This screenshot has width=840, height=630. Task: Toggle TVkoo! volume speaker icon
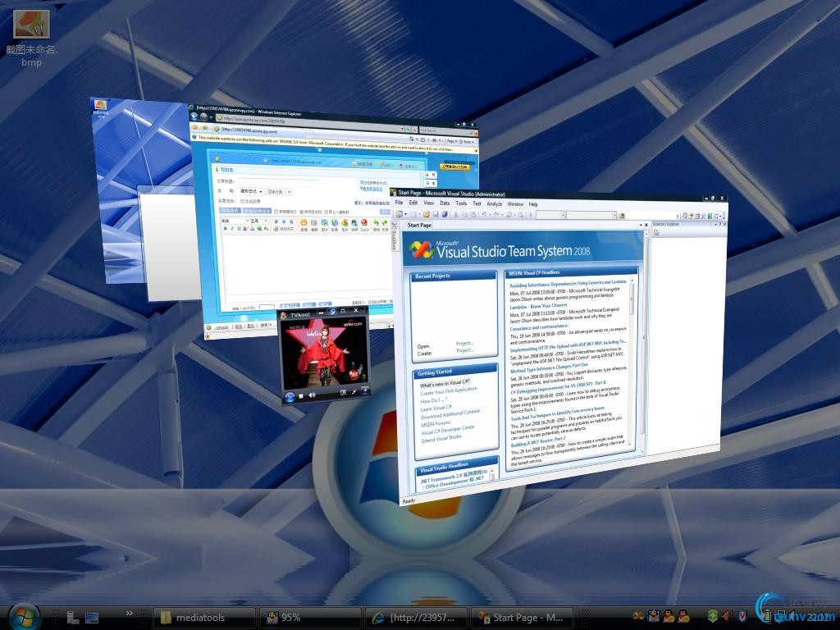point(312,395)
